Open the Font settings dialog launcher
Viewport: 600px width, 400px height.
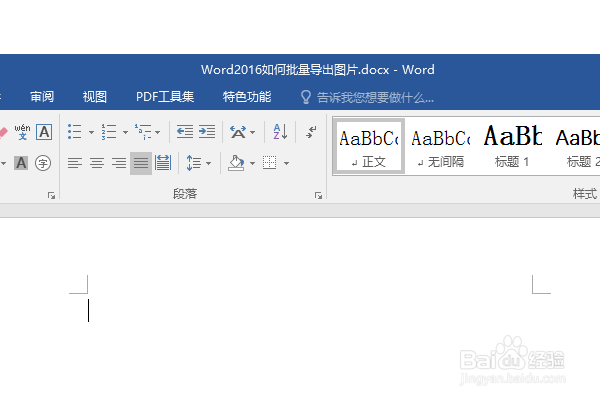(51, 196)
